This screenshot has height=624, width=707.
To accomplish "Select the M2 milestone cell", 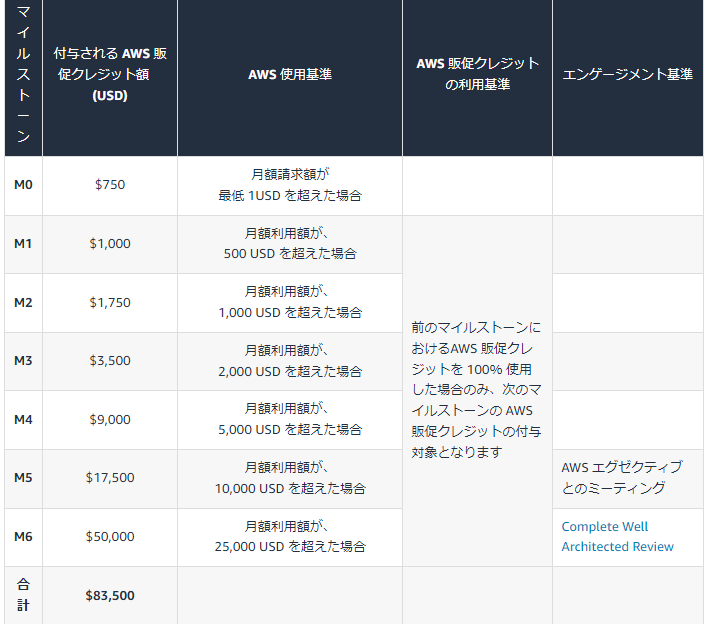I will 23,303.
